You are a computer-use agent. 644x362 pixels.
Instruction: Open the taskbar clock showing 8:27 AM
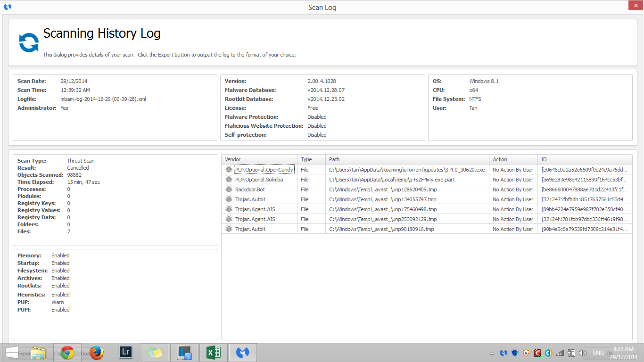pyautogui.click(x=623, y=353)
